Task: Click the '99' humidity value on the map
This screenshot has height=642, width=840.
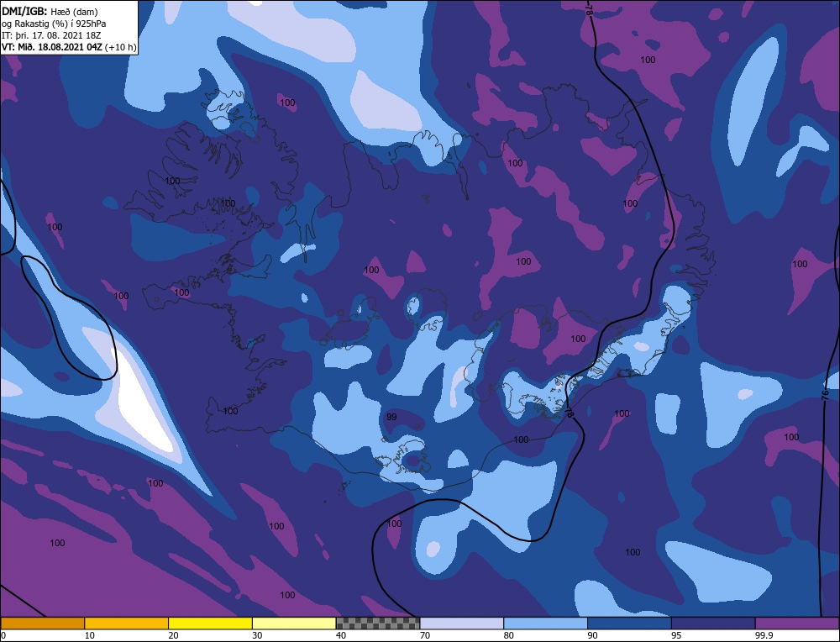Action: 391,417
